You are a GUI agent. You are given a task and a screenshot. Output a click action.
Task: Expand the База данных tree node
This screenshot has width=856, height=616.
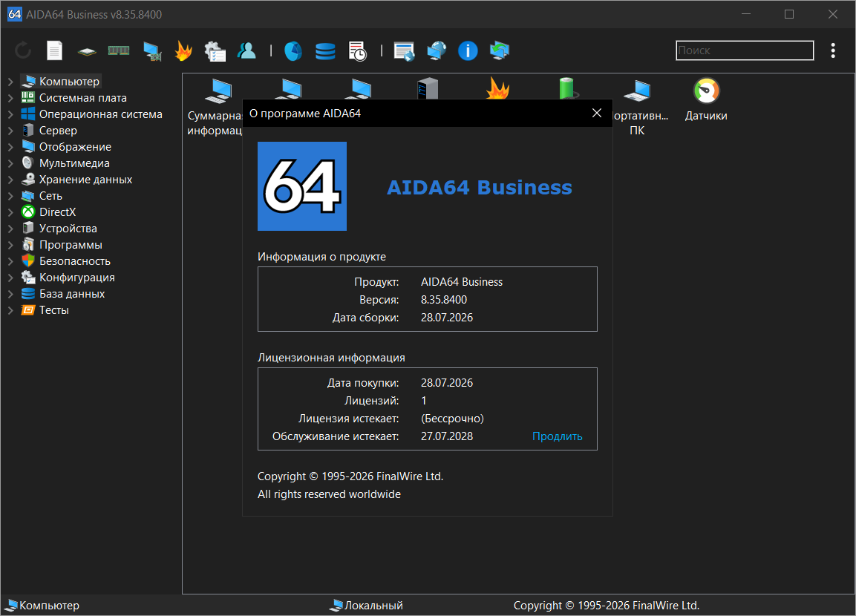coord(10,294)
